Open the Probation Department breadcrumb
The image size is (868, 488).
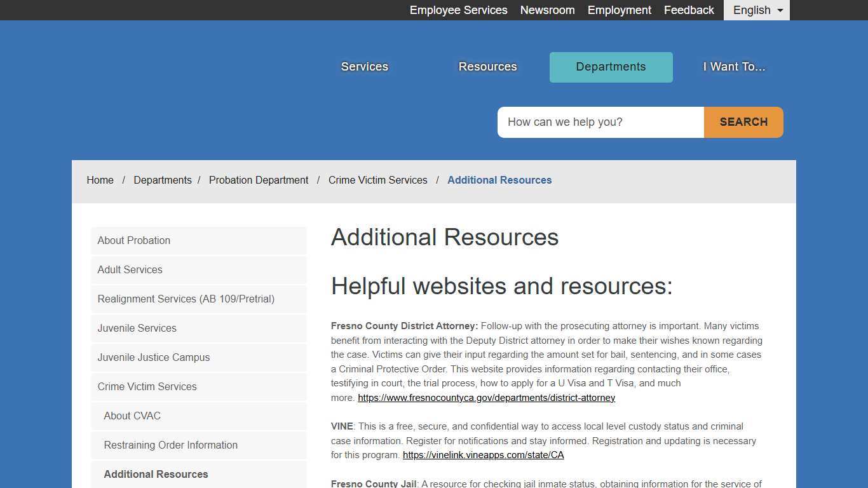tap(259, 180)
